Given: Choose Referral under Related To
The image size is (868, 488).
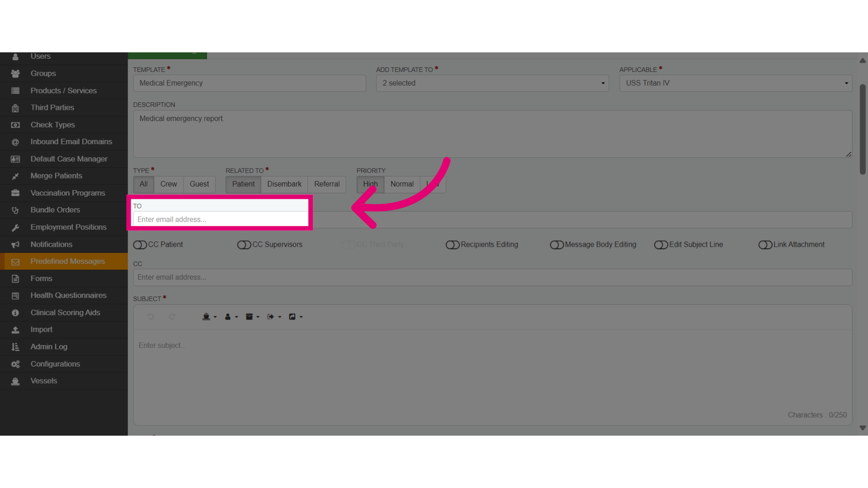Looking at the screenshot, I should [327, 184].
